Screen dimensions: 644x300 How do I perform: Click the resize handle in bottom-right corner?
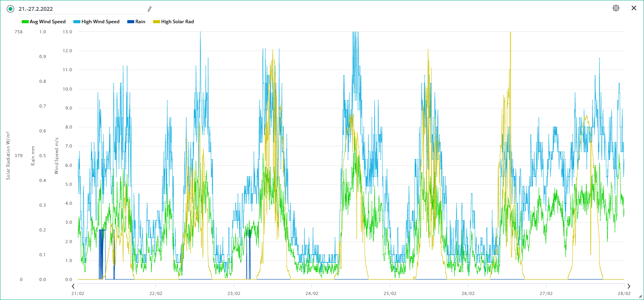pos(640,296)
